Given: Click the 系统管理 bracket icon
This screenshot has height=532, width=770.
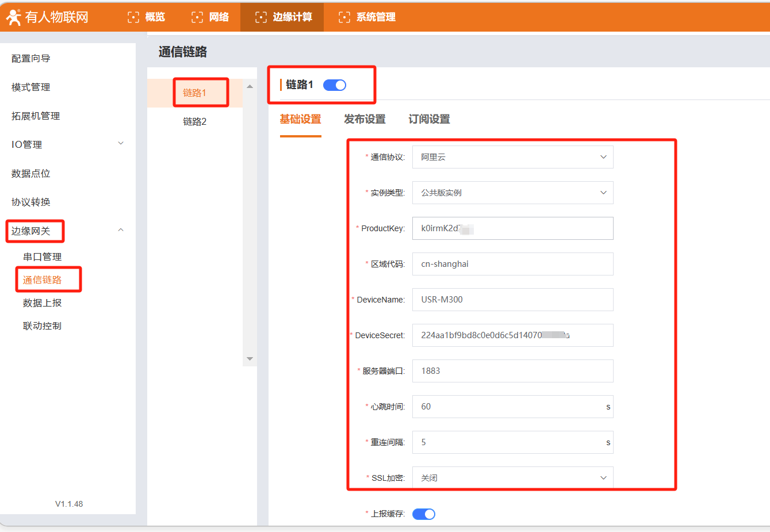Looking at the screenshot, I should click(x=344, y=17).
